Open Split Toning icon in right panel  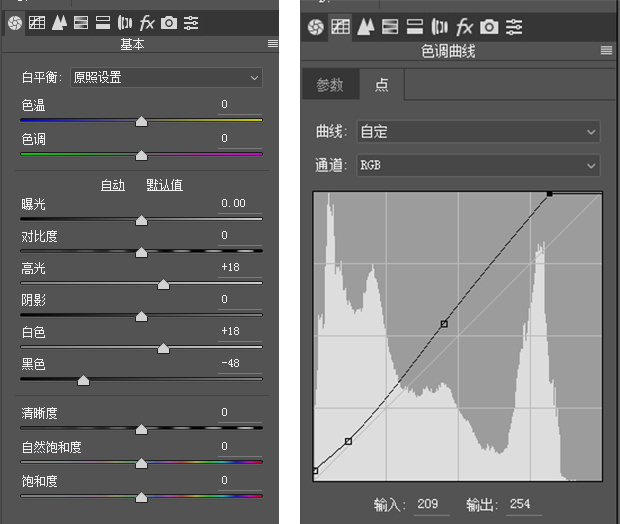pos(415,27)
